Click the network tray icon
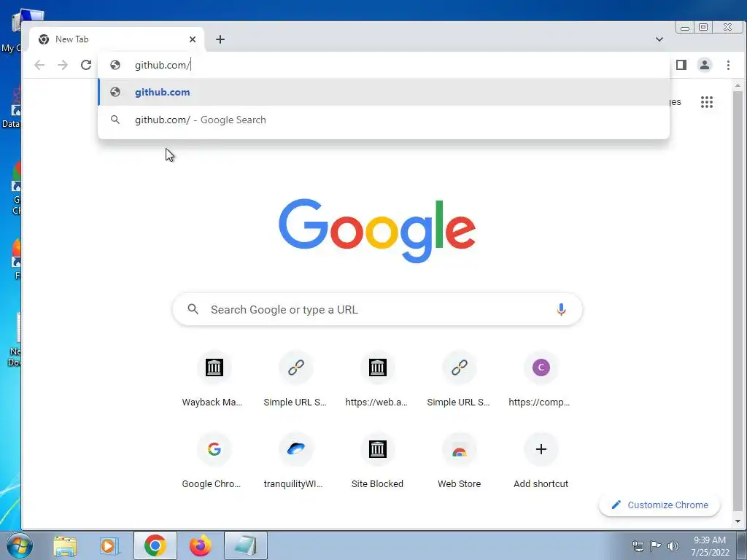 point(638,545)
